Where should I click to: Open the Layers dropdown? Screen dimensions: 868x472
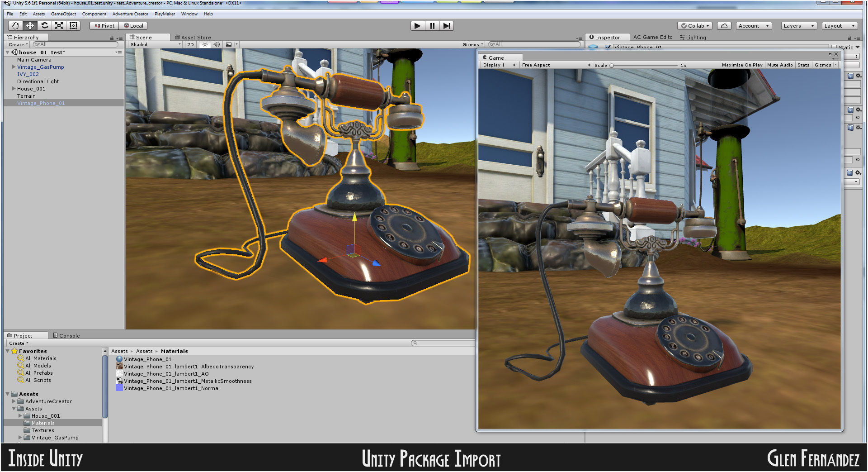[799, 26]
